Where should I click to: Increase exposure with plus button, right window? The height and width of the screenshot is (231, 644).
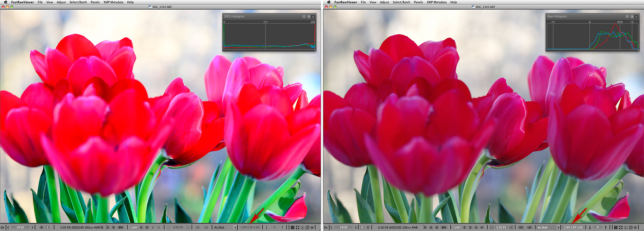pos(512,227)
